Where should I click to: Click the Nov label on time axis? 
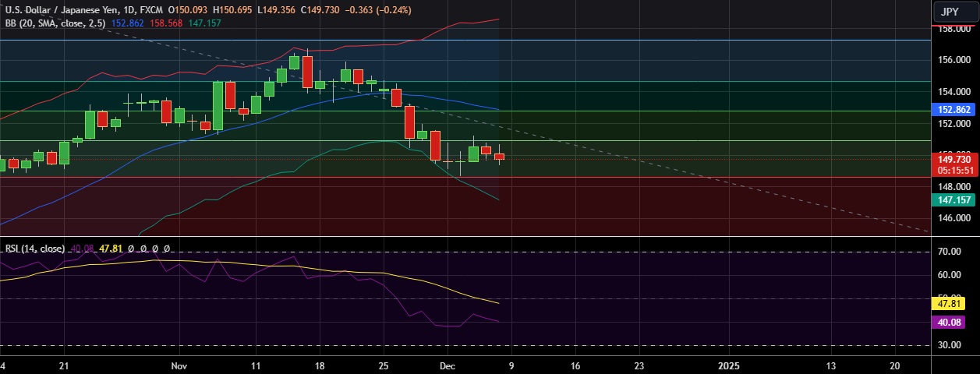click(179, 365)
